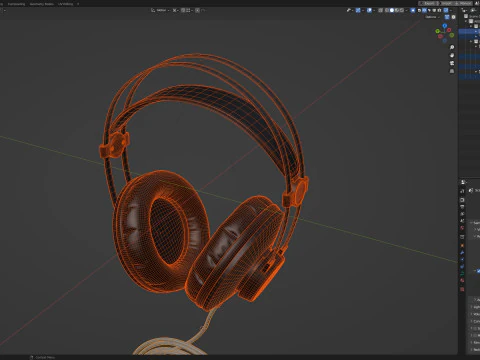
Task: Click the red X axis on navigation gizmo
Action: [449, 30]
